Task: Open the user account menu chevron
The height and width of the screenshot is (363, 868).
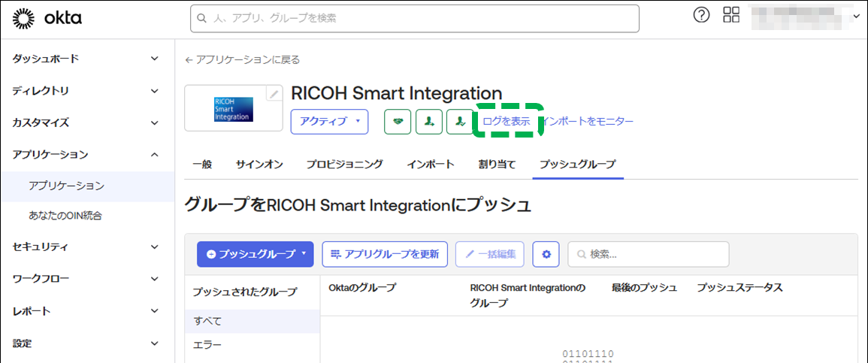Action: click(x=856, y=18)
